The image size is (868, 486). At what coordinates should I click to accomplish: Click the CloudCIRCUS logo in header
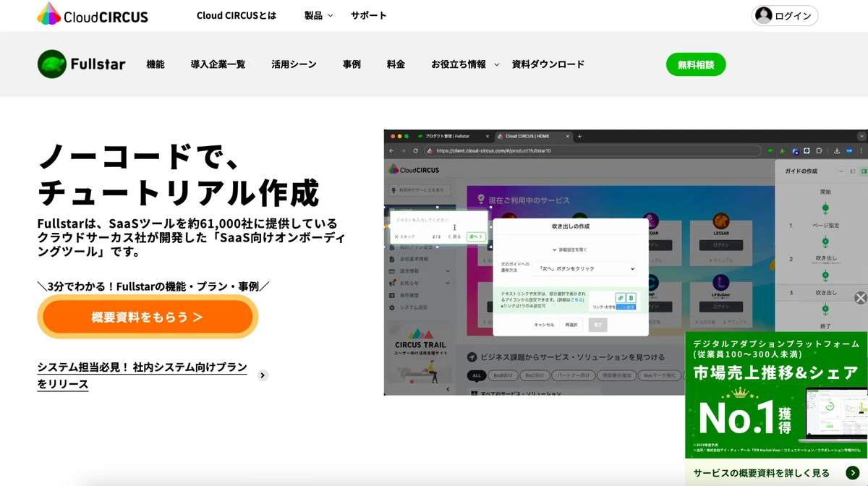pyautogui.click(x=92, y=14)
